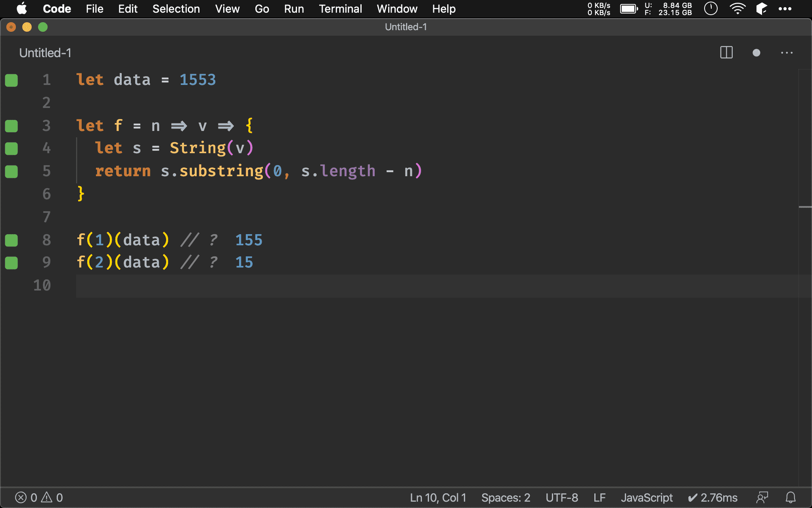This screenshot has width=812, height=508.
Task: Open errors and warnings problems indicator
Action: pyautogui.click(x=39, y=497)
